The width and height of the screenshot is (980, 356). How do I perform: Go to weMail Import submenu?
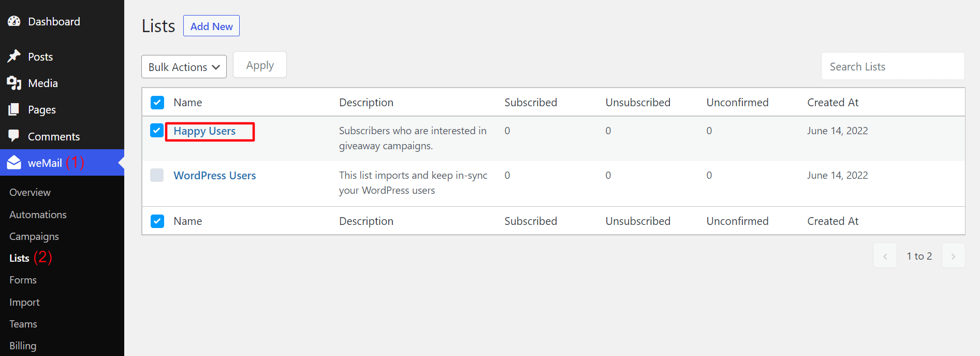[24, 302]
